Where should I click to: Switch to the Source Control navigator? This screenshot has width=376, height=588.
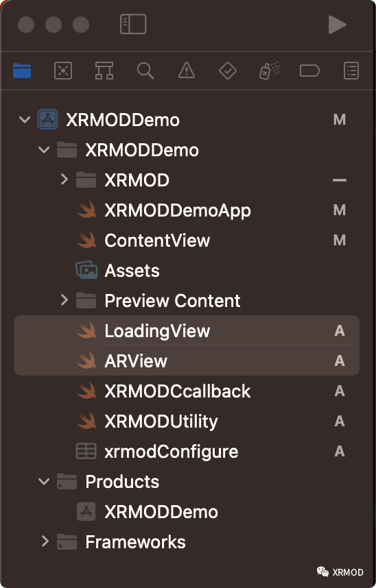coord(63,71)
